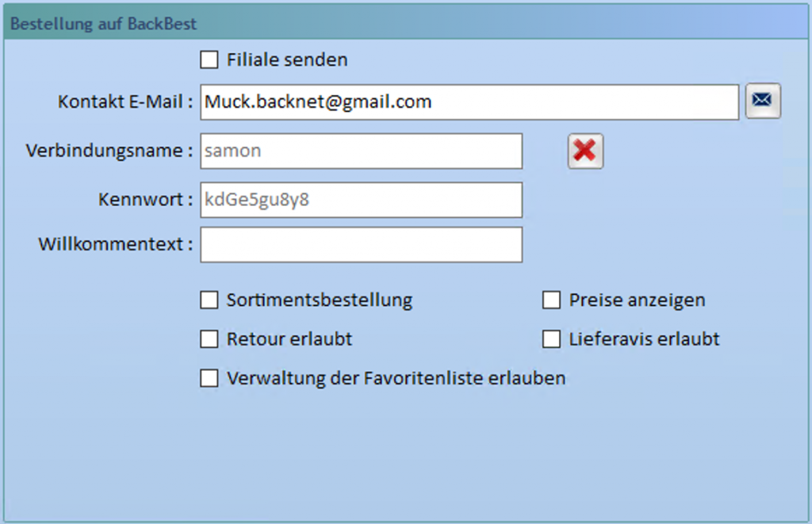The image size is (812, 524).
Task: Click the red X delete icon
Action: pyautogui.click(x=585, y=151)
